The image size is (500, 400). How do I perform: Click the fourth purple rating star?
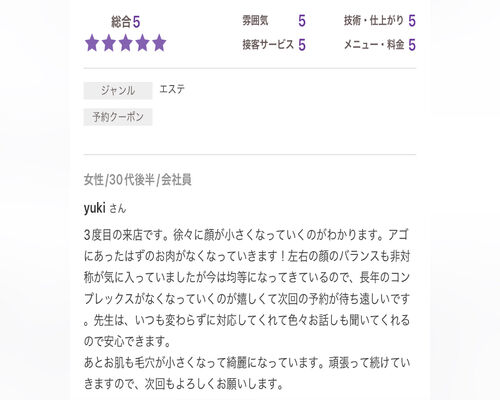[142, 43]
